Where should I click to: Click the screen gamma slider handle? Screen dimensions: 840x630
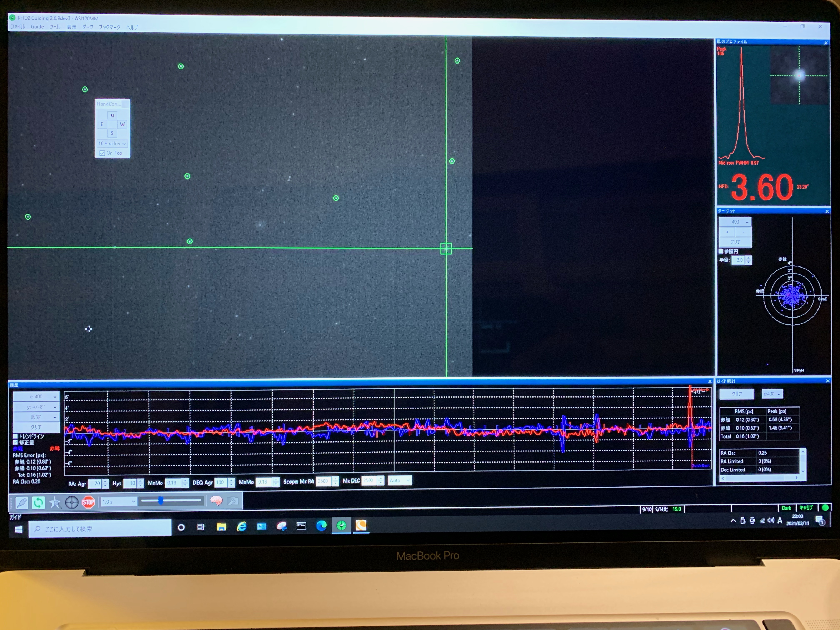[161, 501]
